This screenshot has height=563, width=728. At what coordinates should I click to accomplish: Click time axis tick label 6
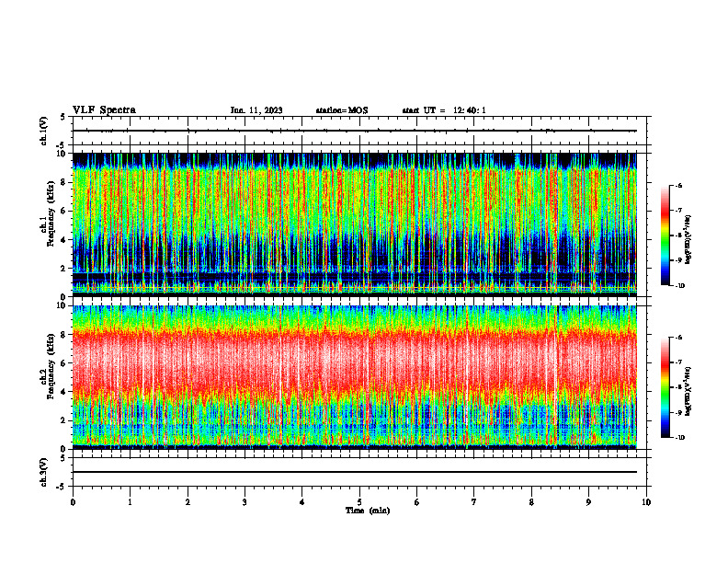tap(417, 502)
